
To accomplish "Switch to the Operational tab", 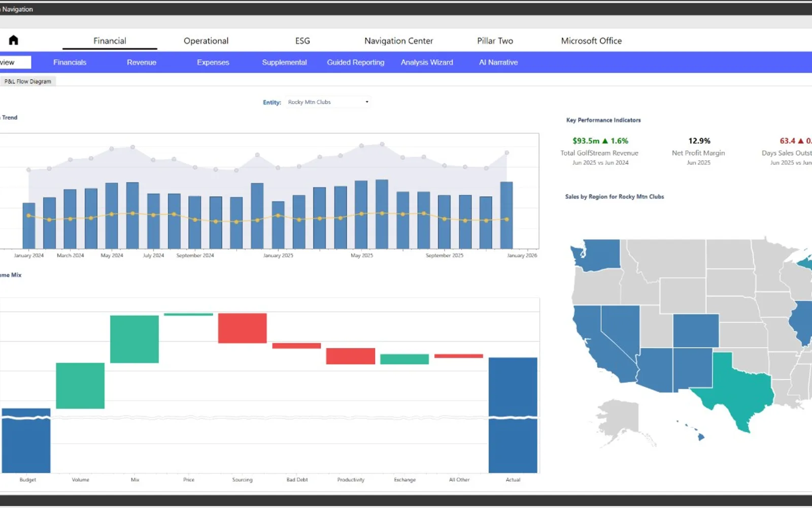I will click(x=206, y=41).
